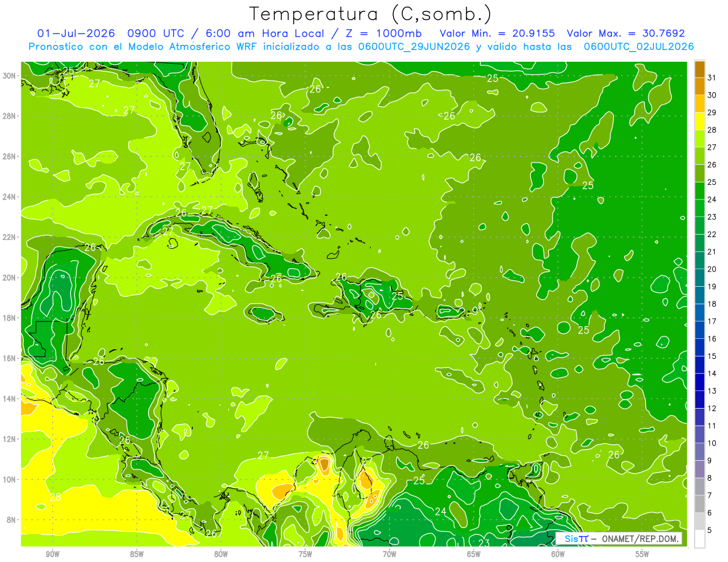This screenshot has height=562, width=728.
Task: Click 'Valor Min. = 20.9155' text
Action: pos(498,33)
